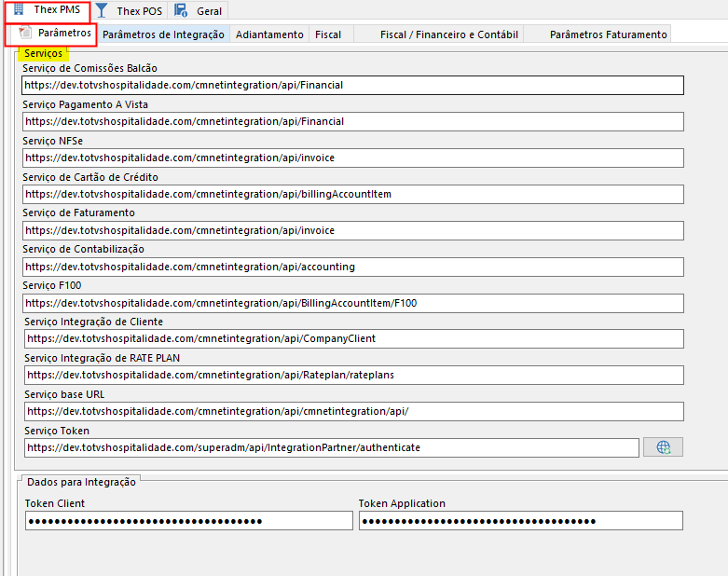Viewport: 728px width, 576px height.
Task: Click the Serviço Integração de Cliente label
Action: click(x=93, y=322)
